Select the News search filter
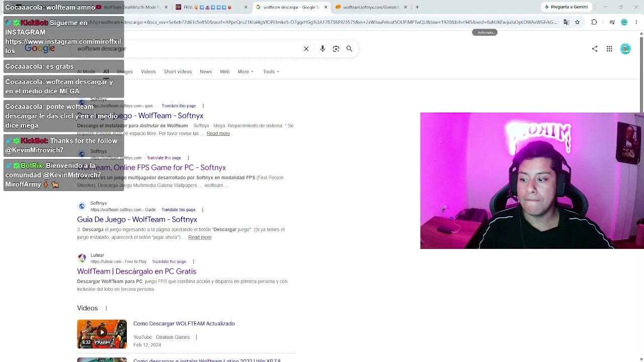 206,71
